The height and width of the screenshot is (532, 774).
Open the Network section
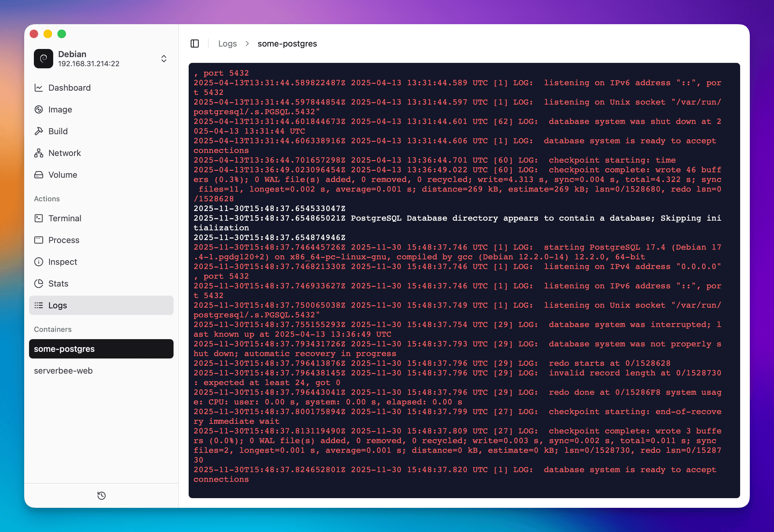pyautogui.click(x=64, y=153)
